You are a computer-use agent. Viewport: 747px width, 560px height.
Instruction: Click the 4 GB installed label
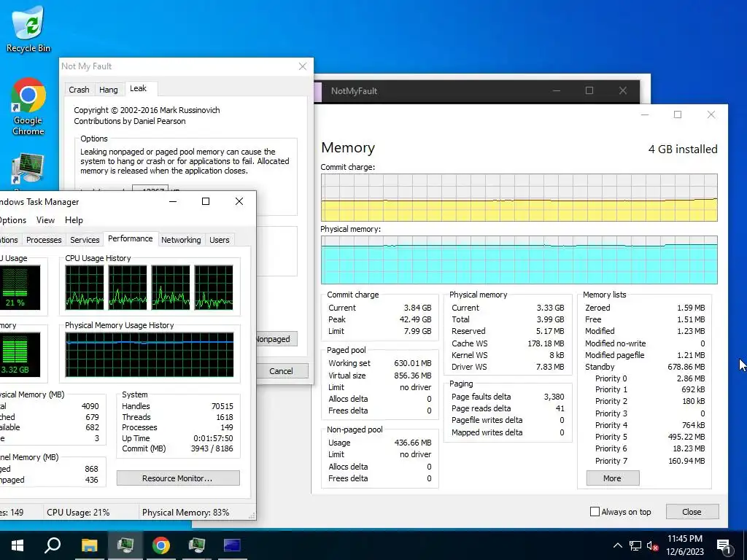[683, 149]
